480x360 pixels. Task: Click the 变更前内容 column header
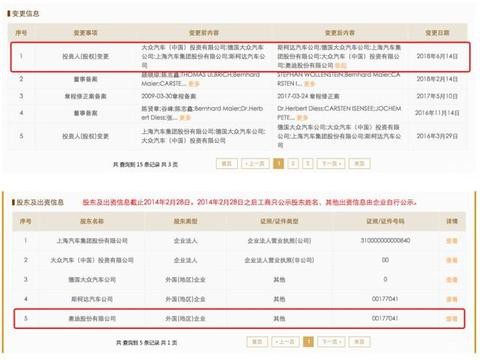204,33
